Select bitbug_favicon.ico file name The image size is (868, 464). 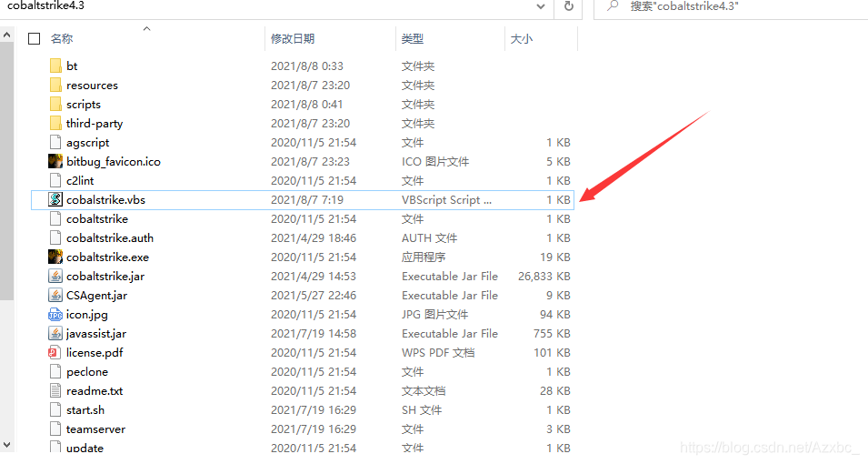[114, 162]
